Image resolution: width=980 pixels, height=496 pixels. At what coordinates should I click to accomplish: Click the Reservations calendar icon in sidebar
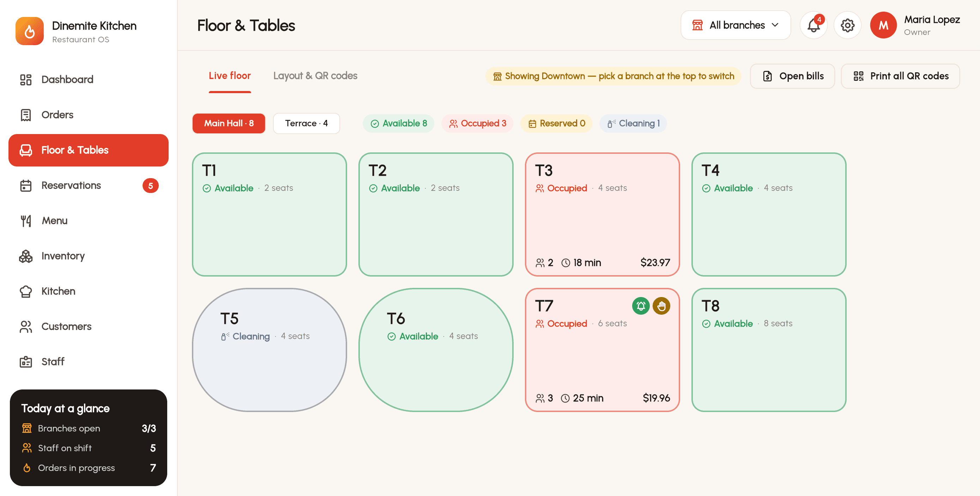coord(26,186)
